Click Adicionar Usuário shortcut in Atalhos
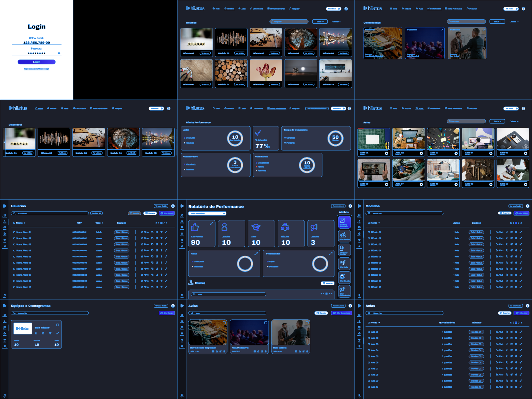Viewport: 532px width, 399px height. 344,250
